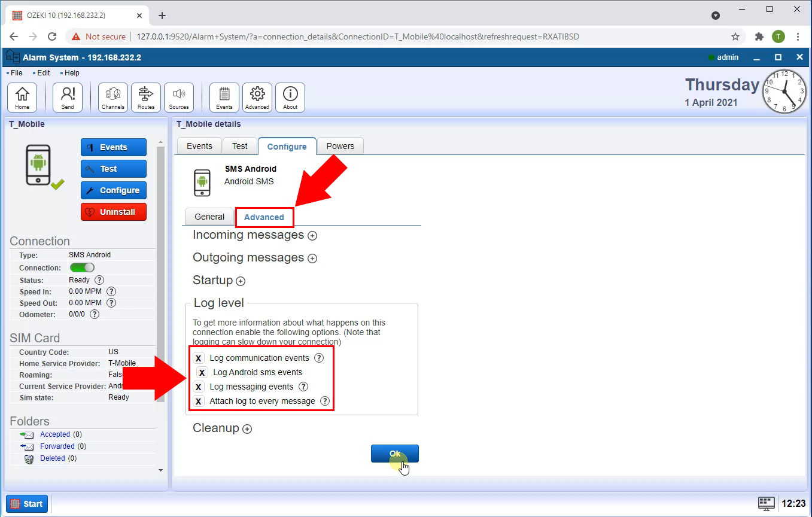The width and height of the screenshot is (812, 517).
Task: Open the Deleted folder link
Action: click(53, 458)
